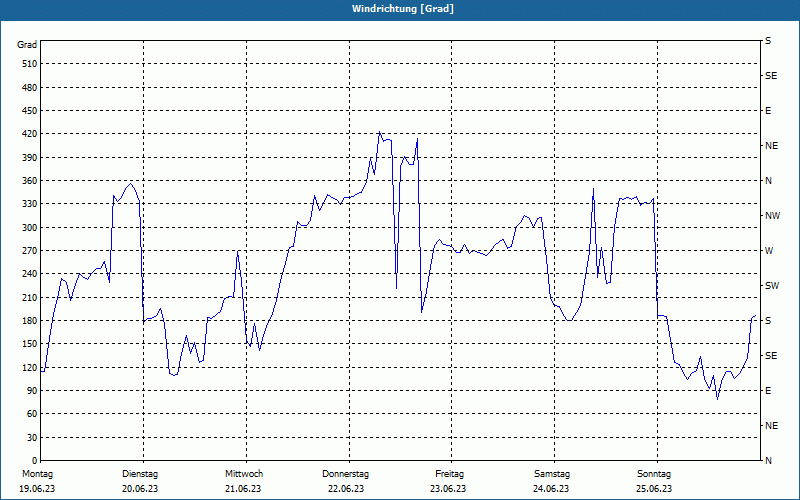Select the 0 value on the left axis
The width and height of the screenshot is (800, 500).
pos(35,461)
